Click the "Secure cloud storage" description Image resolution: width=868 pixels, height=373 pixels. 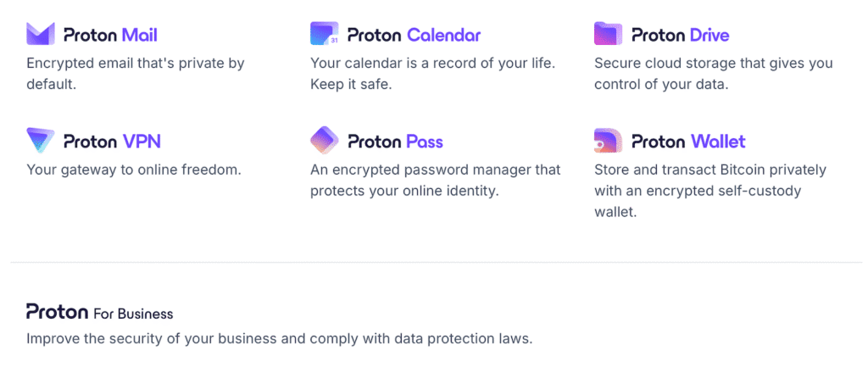coord(713,74)
